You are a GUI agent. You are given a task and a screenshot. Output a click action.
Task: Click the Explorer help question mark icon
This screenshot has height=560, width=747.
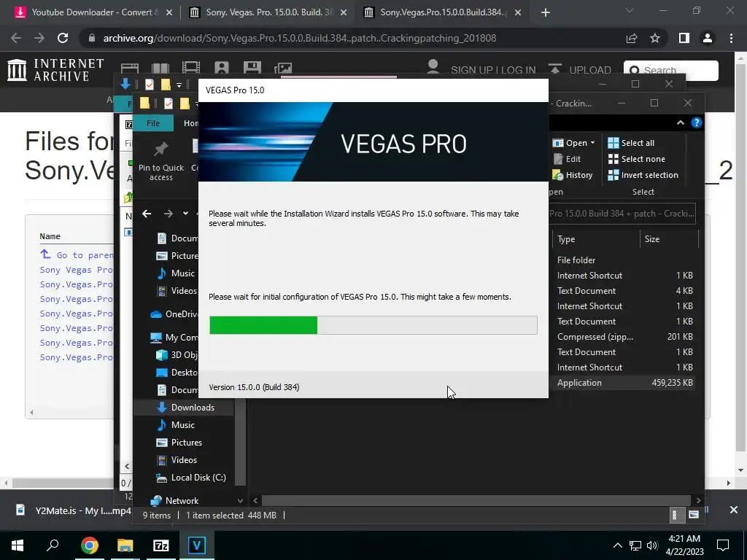click(696, 122)
